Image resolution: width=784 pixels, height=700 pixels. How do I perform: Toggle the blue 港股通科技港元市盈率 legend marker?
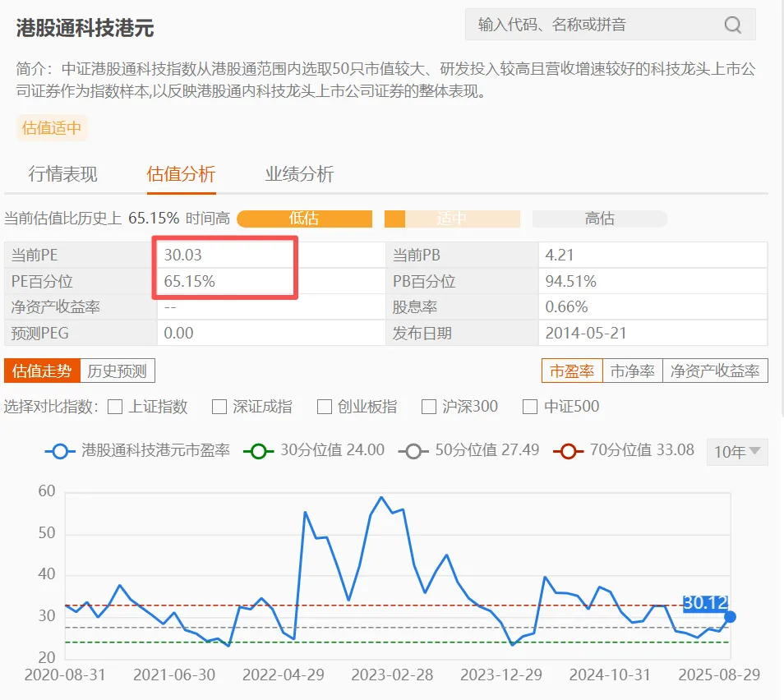[x=59, y=451]
